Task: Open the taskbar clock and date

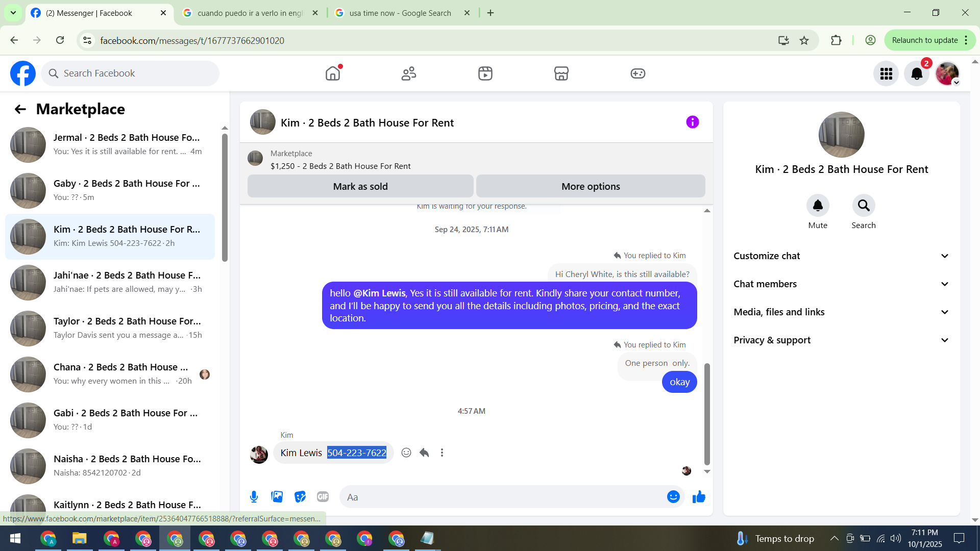Action: [925, 538]
